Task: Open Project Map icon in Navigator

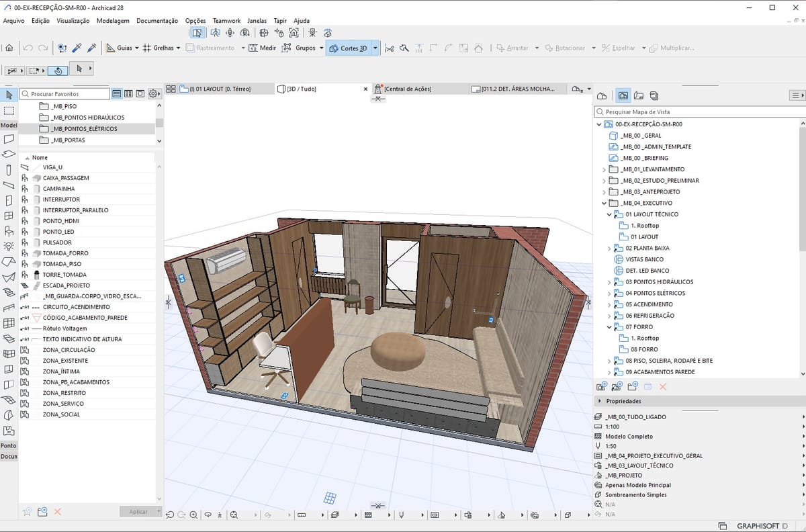Action: pyautogui.click(x=602, y=95)
